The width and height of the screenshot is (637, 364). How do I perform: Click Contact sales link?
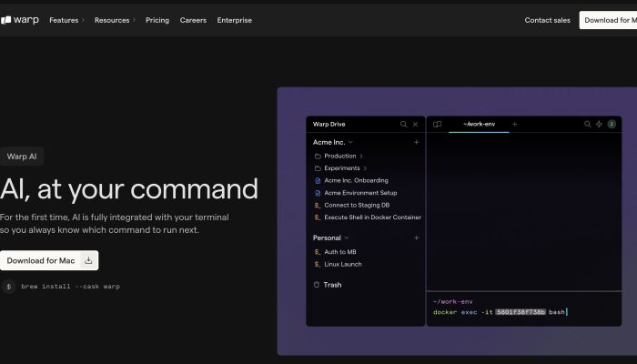(x=547, y=20)
